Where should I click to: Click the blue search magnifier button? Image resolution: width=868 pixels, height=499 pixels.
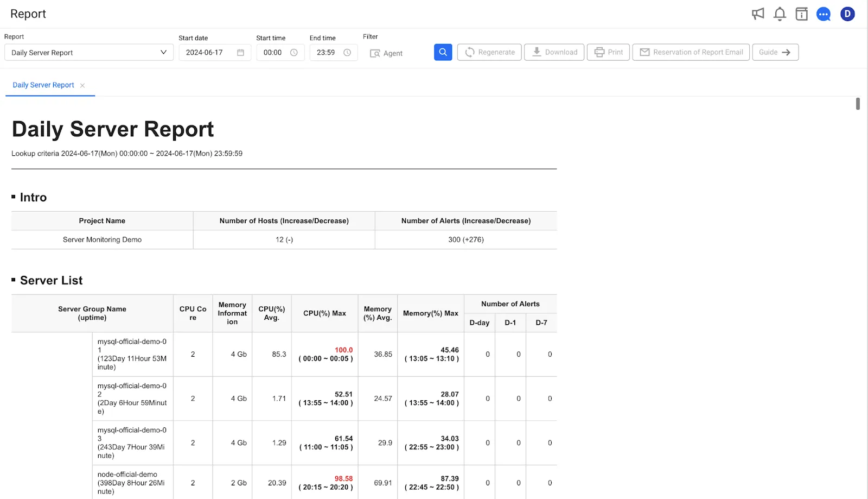tap(443, 52)
